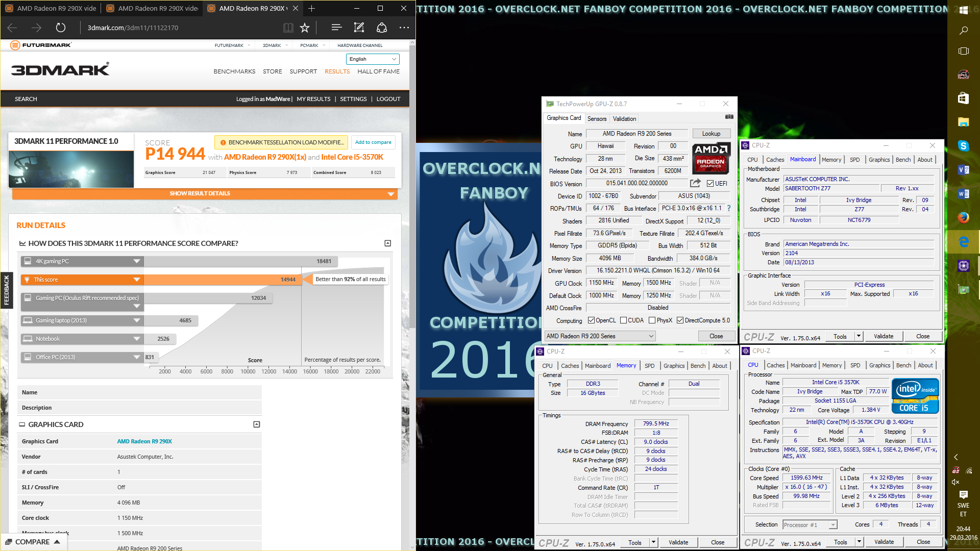Open the Hall of Fame menu item

point(378,71)
